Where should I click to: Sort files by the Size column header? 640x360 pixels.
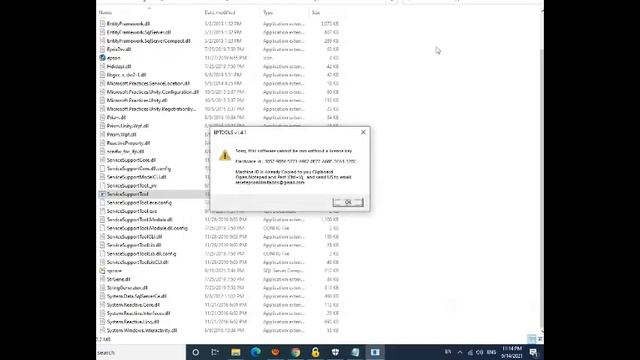click(x=316, y=13)
